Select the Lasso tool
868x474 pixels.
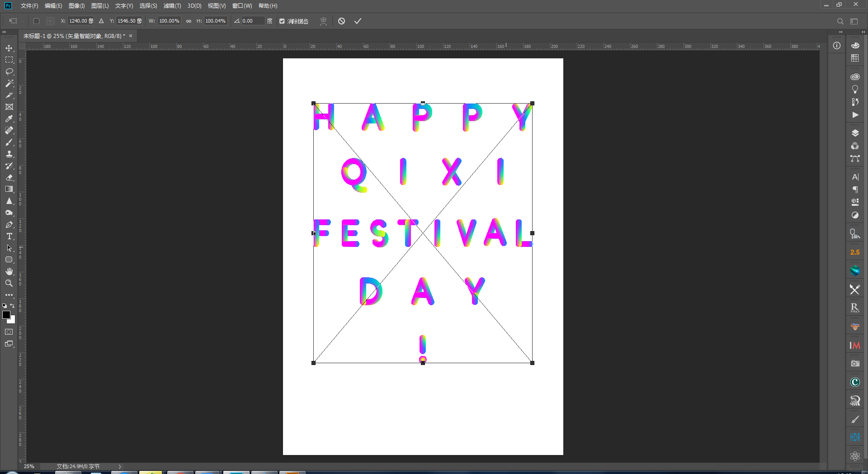coord(9,71)
